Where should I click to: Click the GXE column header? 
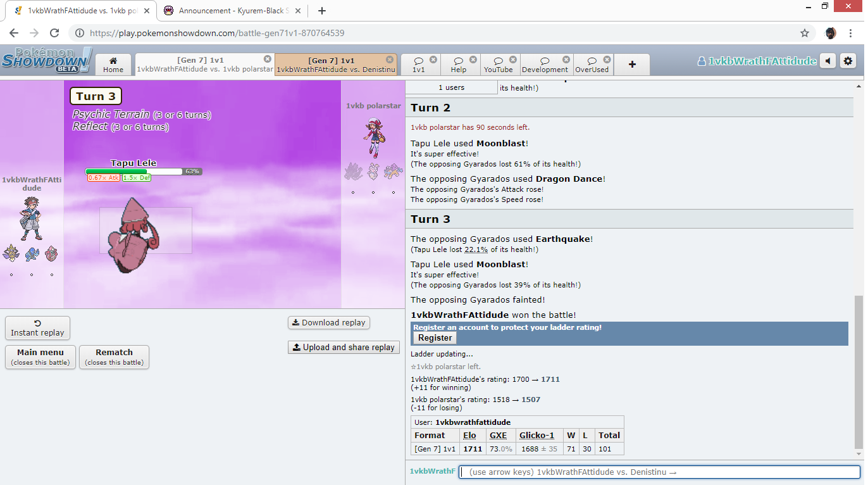498,435
